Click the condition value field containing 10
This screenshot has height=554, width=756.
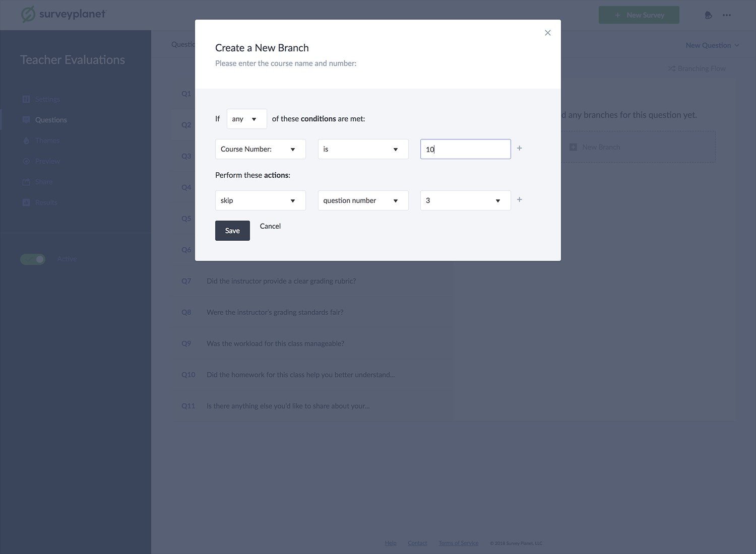click(465, 149)
